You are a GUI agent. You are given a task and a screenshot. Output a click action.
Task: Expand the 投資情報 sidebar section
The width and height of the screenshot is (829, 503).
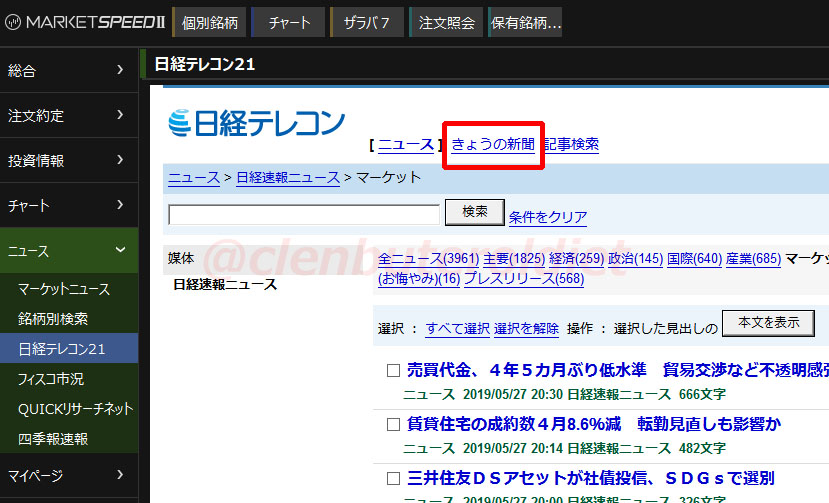pyautogui.click(x=69, y=160)
